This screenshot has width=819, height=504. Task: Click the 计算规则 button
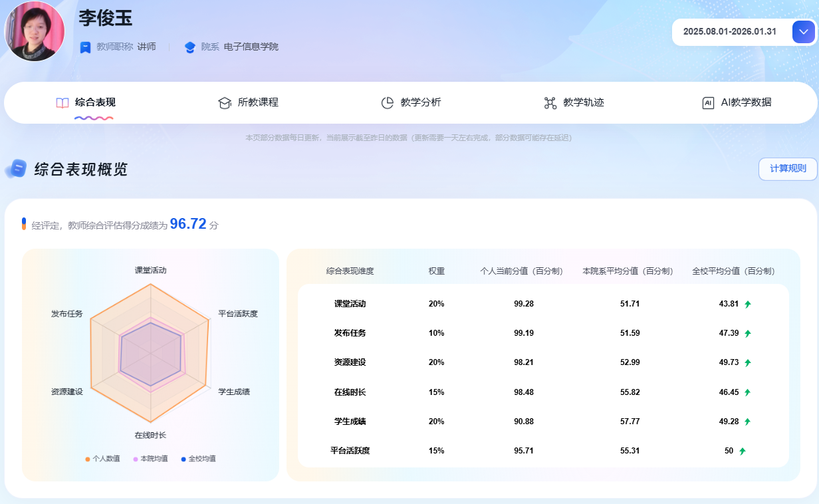[x=788, y=169]
